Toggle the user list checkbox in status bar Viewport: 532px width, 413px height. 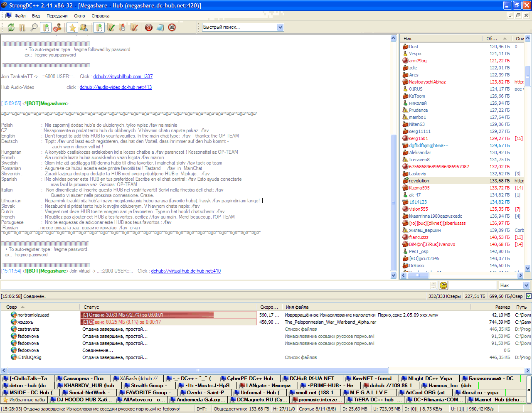click(529, 296)
